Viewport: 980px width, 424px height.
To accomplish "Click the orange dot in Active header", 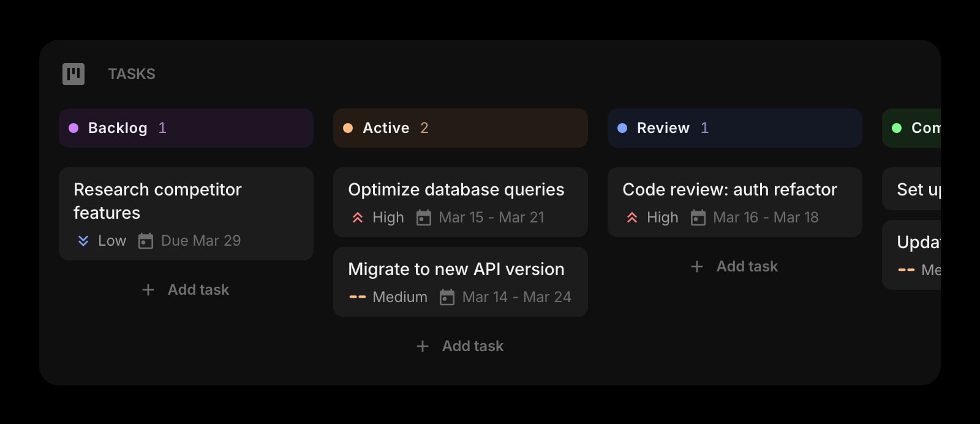I will tap(348, 128).
